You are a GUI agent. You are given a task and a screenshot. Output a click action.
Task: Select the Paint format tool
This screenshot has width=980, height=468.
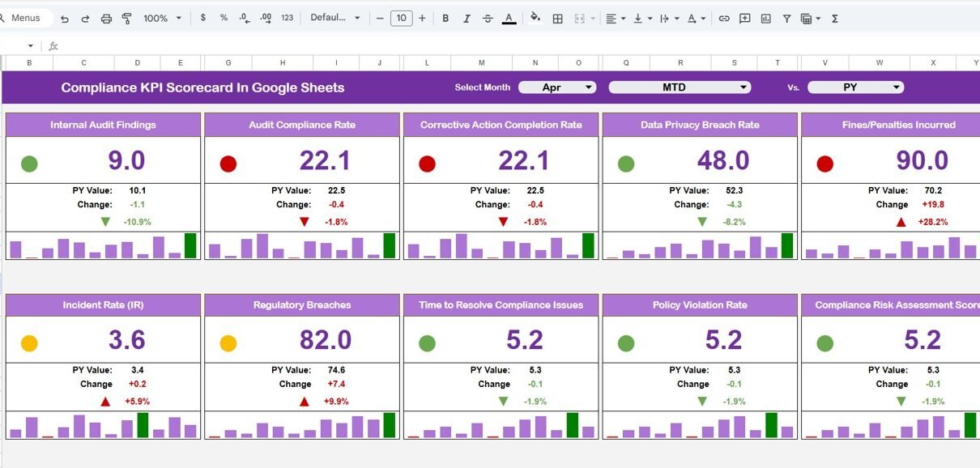(126, 19)
